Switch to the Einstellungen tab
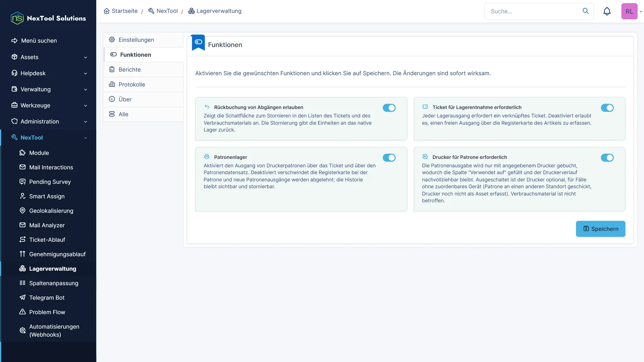644x362 pixels. pyautogui.click(x=143, y=40)
